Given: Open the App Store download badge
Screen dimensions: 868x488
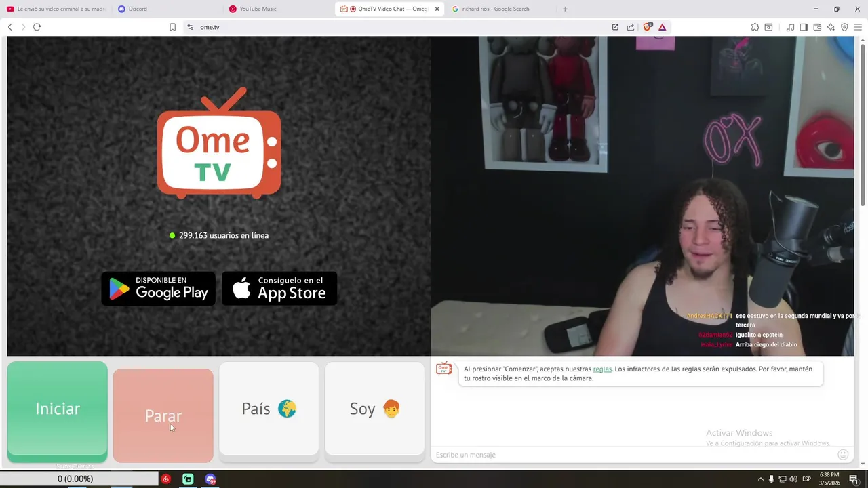Looking at the screenshot, I should click(279, 289).
